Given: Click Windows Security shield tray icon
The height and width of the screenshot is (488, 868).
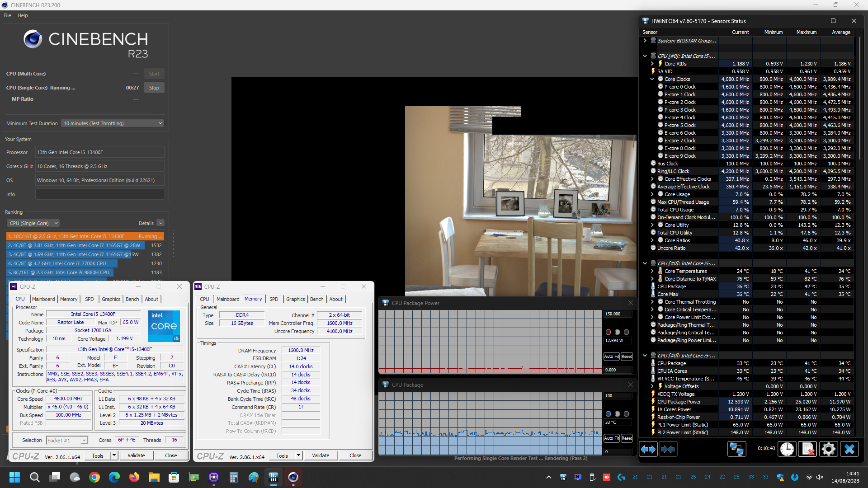Looking at the screenshot, I should pyautogui.click(x=780, y=477).
